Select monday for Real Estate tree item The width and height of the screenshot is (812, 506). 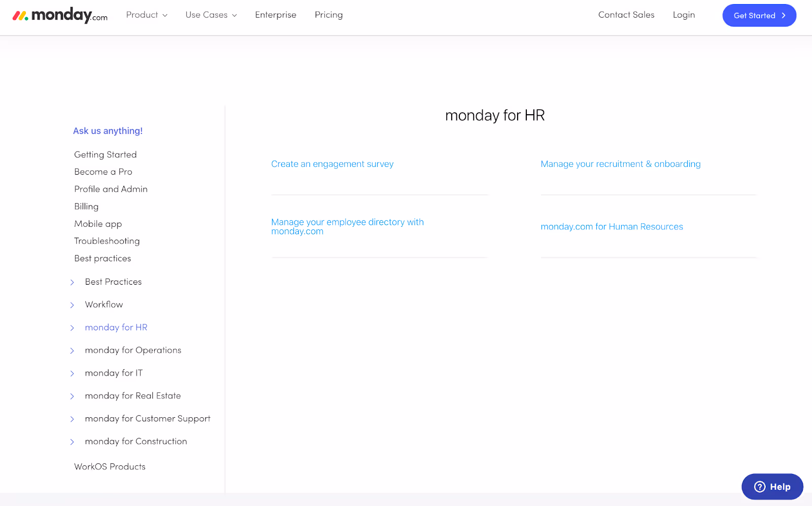[133, 396]
